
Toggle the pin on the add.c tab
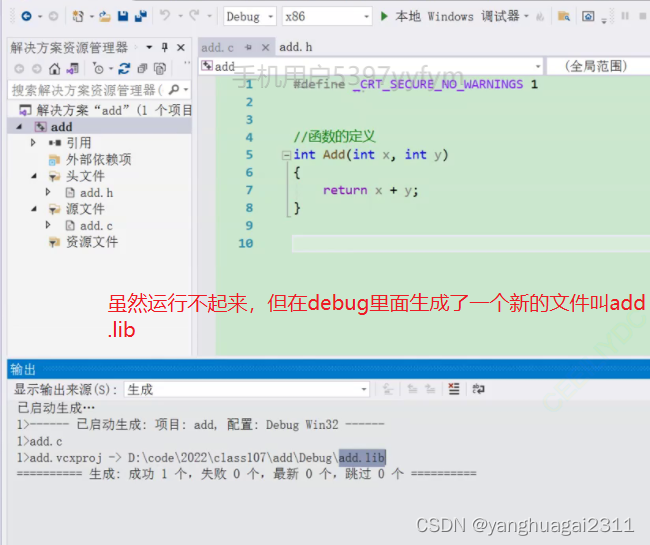(248, 48)
